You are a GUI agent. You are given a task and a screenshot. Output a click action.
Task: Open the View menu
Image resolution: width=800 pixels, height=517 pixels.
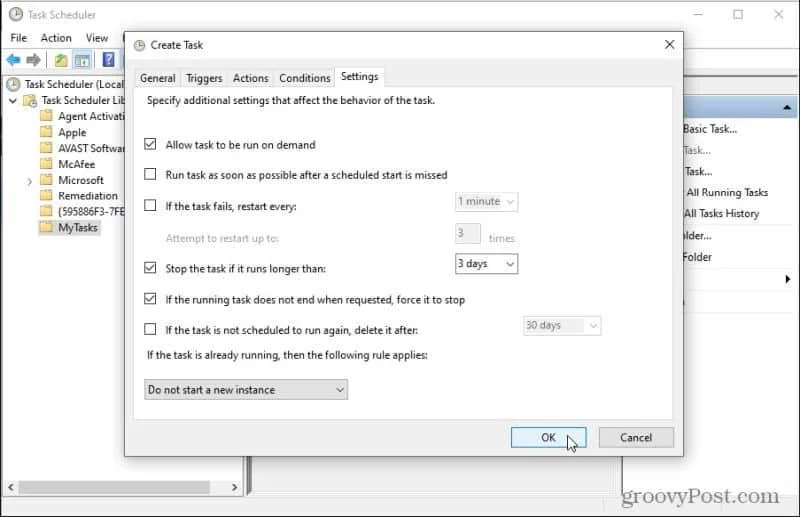click(96, 38)
